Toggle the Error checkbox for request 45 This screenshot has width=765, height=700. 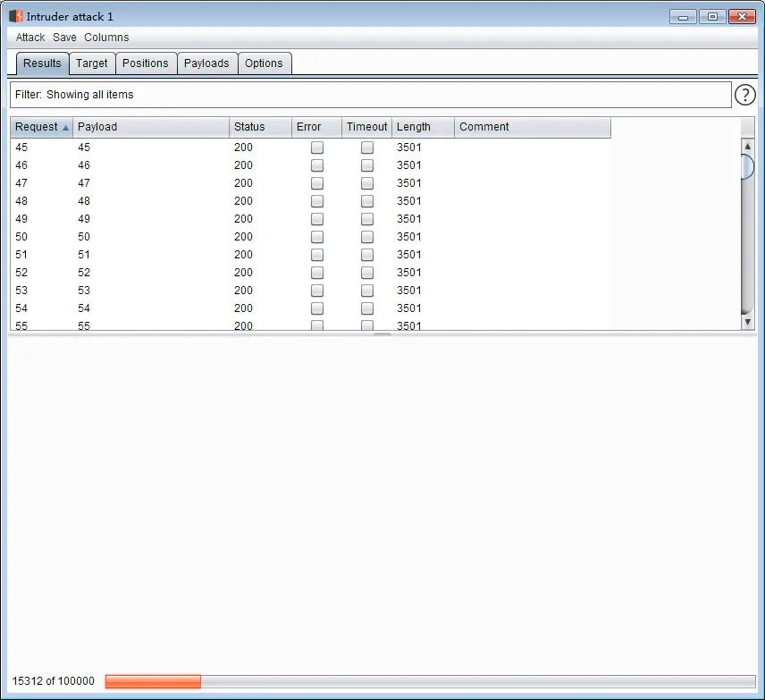click(x=317, y=148)
